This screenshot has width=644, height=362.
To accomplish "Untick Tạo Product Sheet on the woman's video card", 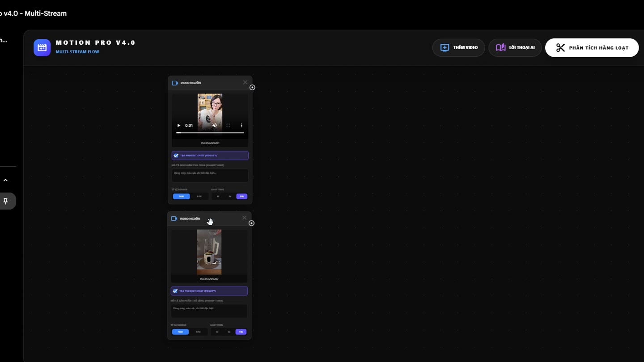I will 176,156.
